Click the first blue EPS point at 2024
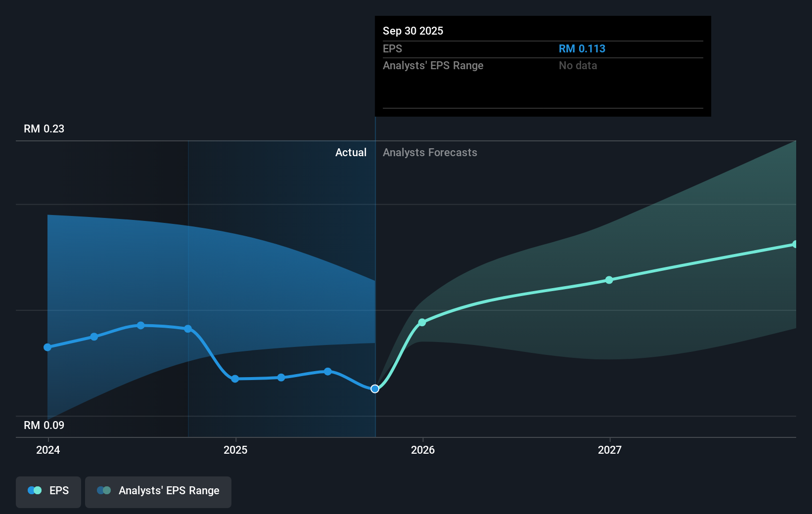The width and height of the screenshot is (812, 514). pos(47,347)
